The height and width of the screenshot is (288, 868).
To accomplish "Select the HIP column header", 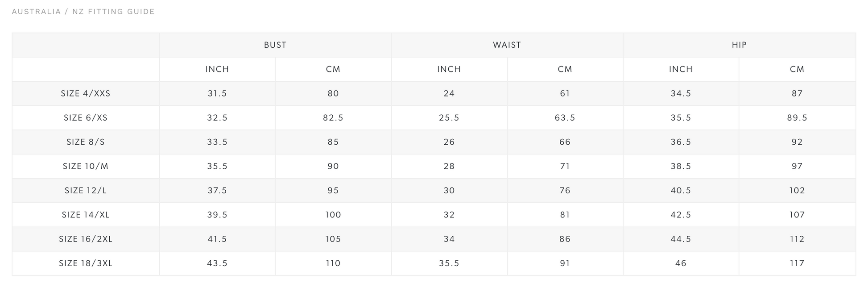I will click(x=739, y=45).
